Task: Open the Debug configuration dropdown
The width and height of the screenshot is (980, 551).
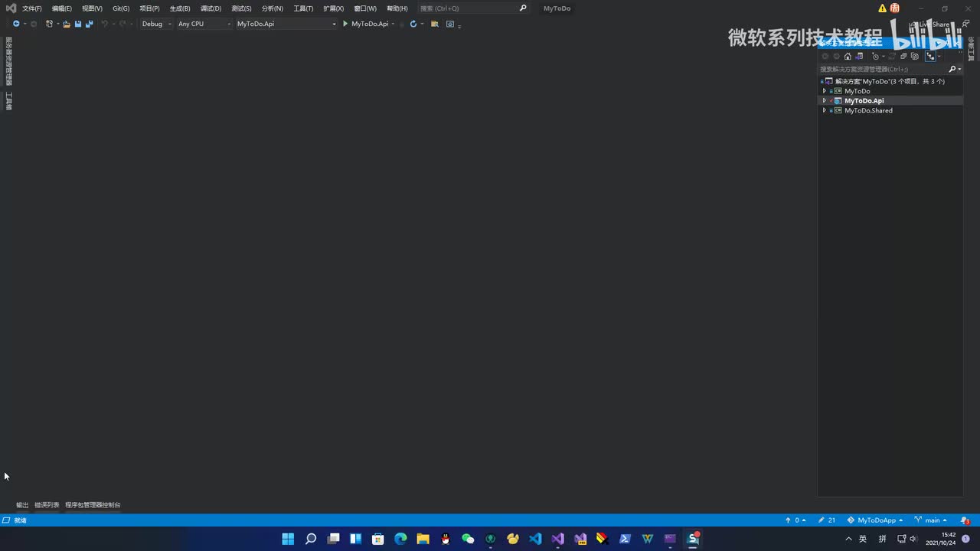Action: [x=156, y=24]
